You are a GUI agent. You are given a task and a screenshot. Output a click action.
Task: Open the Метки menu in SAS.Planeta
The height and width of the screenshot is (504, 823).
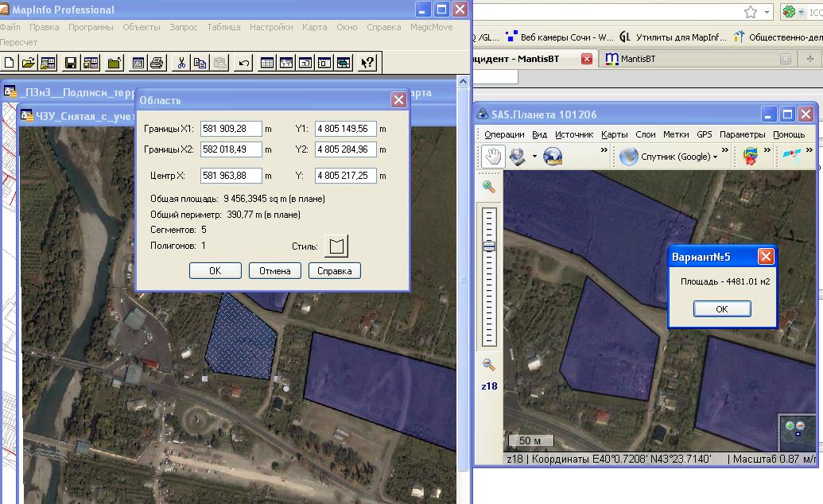[x=675, y=134]
